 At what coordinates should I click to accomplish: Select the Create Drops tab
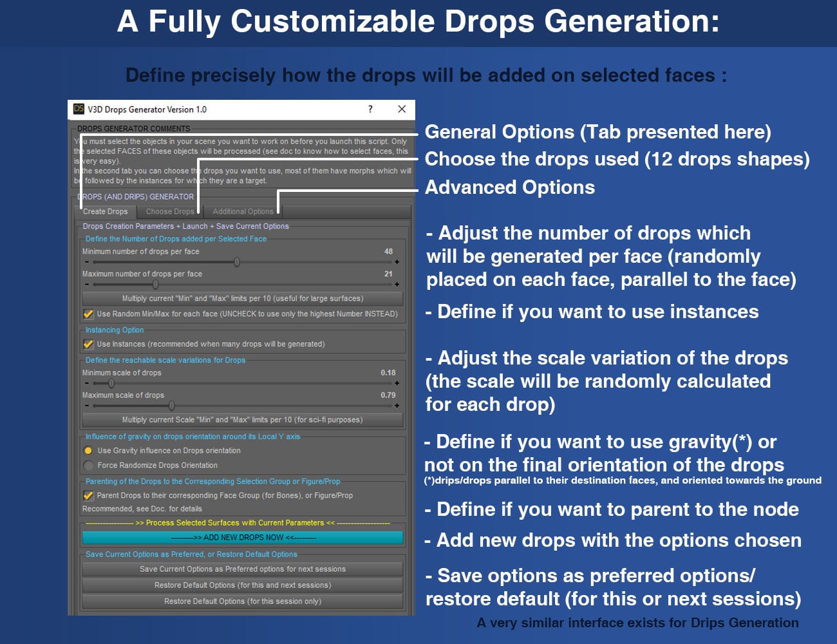click(x=105, y=211)
